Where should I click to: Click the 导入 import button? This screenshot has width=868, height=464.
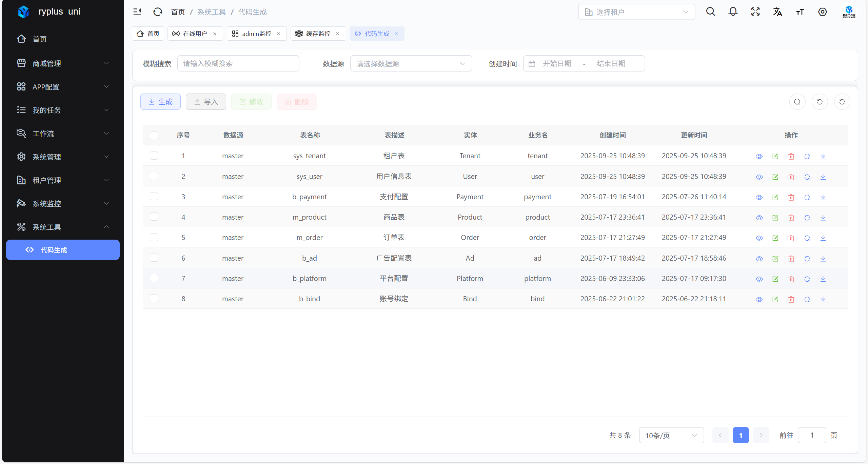[x=206, y=102]
